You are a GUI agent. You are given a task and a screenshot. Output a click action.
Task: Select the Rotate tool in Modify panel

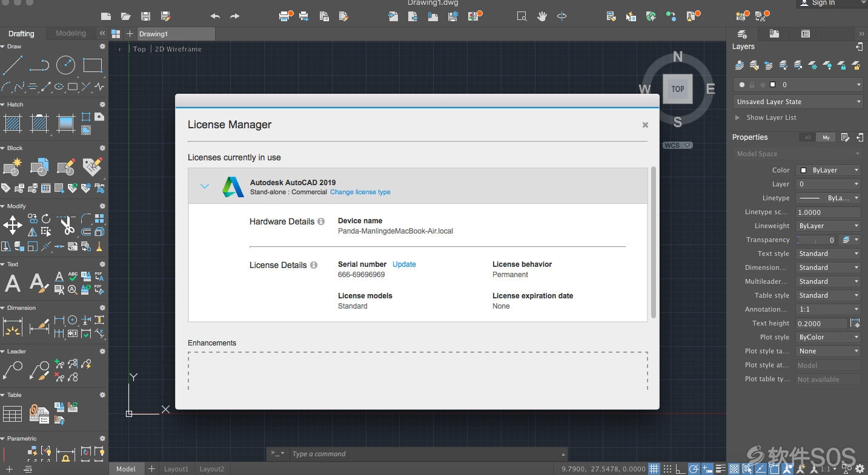pos(46,218)
